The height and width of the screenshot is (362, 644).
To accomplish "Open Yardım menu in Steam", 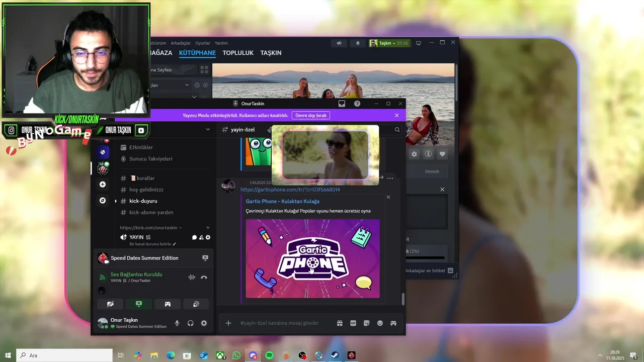I will (x=221, y=43).
